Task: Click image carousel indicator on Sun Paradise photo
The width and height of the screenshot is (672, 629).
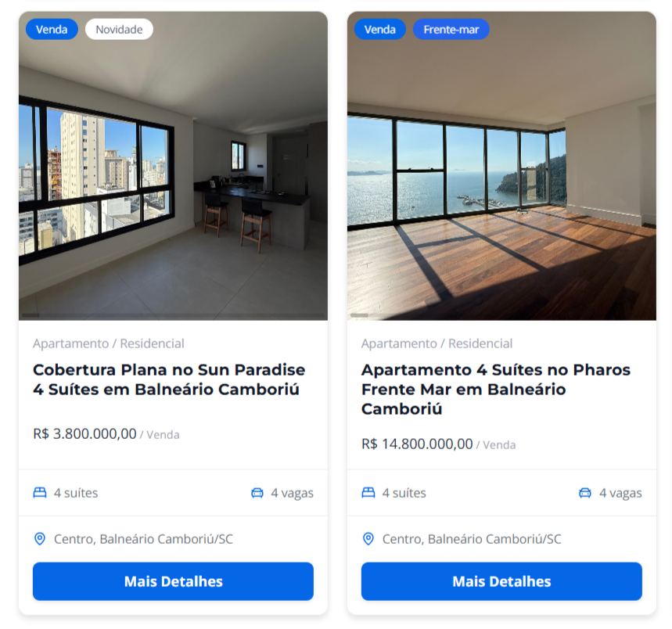Action: click(31, 315)
